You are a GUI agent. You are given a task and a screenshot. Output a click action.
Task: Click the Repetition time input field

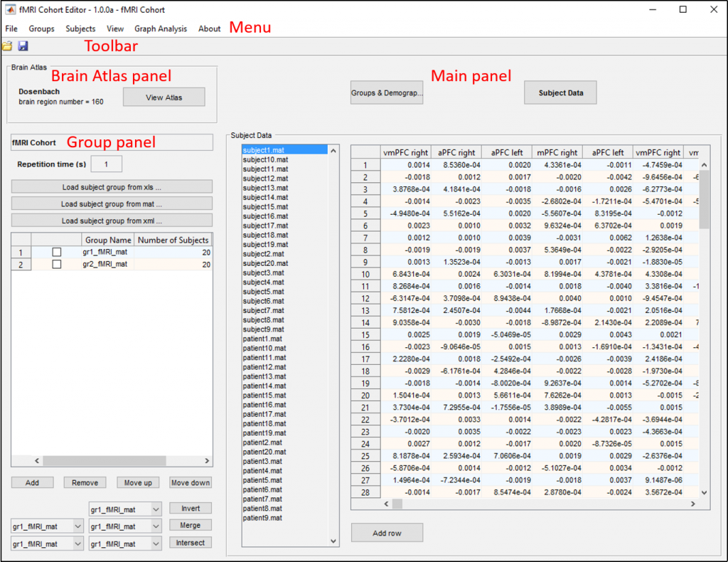106,164
